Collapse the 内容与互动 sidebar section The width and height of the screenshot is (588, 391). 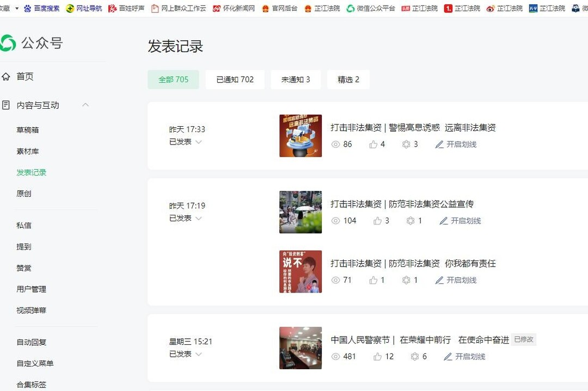[x=85, y=105]
